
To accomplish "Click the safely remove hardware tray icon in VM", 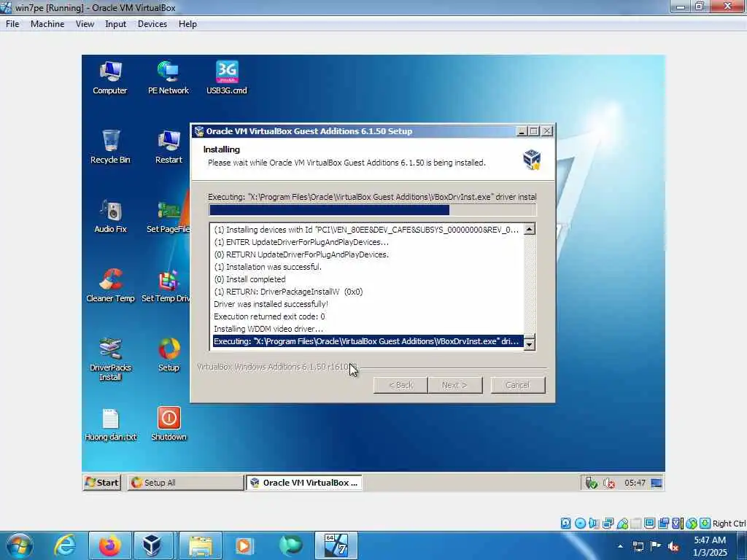I will point(591,483).
